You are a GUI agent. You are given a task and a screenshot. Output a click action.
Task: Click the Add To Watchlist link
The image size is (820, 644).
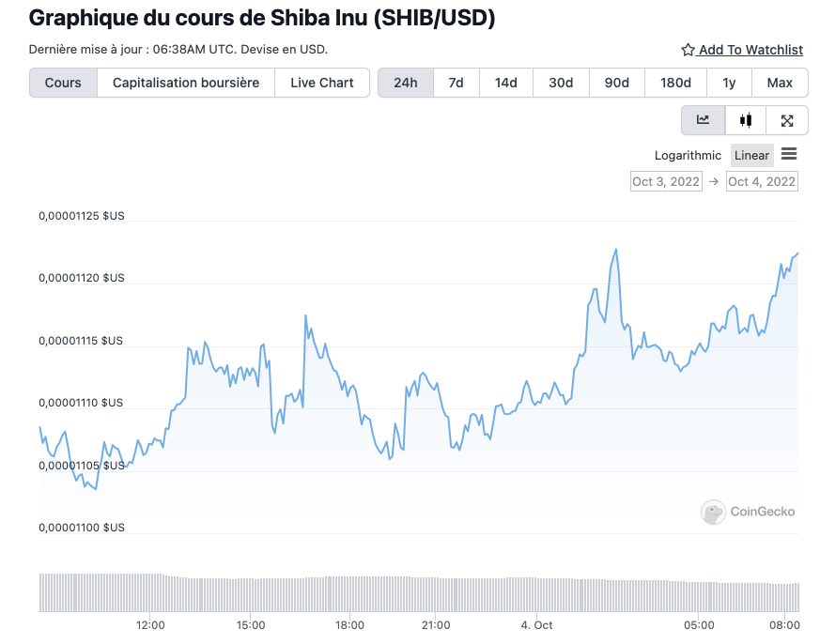(750, 50)
